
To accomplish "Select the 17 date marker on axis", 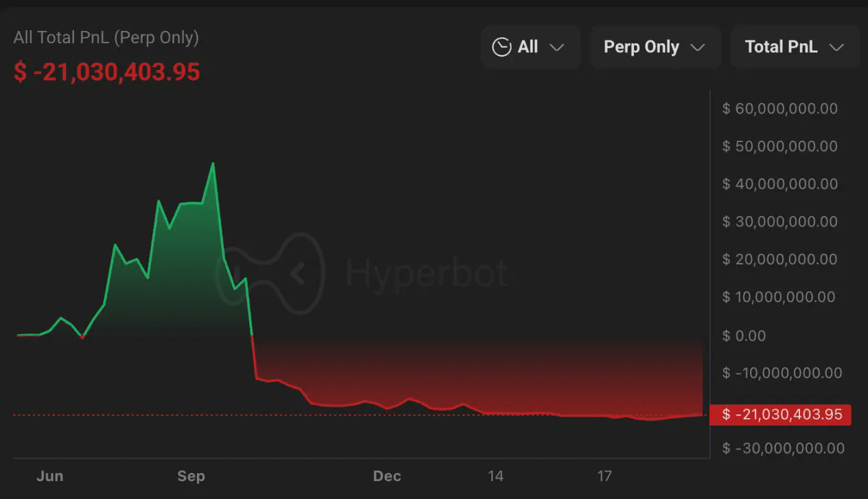I will [605, 476].
